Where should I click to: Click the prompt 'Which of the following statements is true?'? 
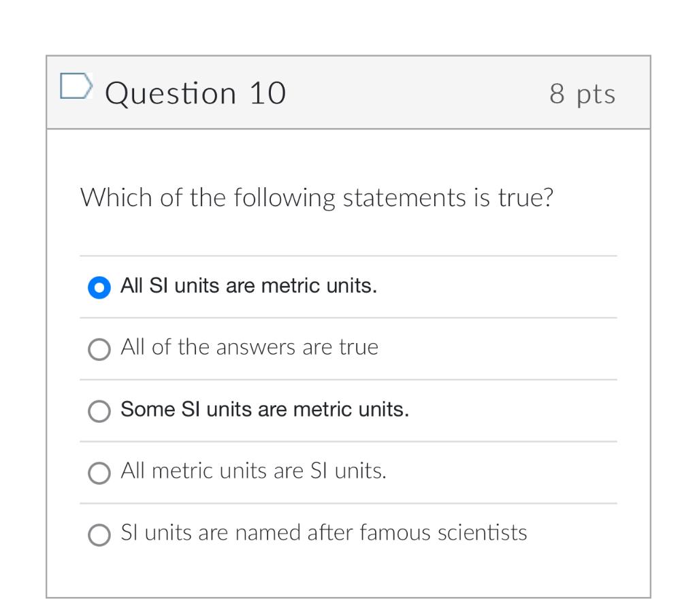(317, 198)
